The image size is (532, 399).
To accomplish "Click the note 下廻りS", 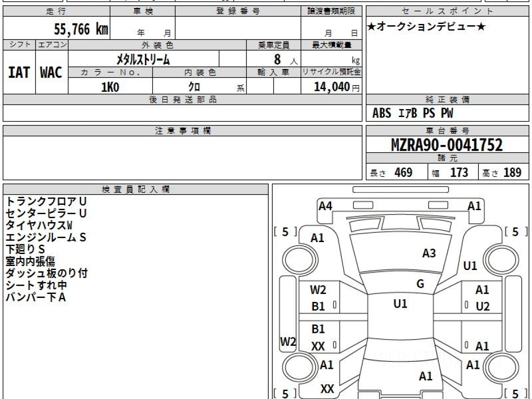I will pyautogui.click(x=25, y=249).
